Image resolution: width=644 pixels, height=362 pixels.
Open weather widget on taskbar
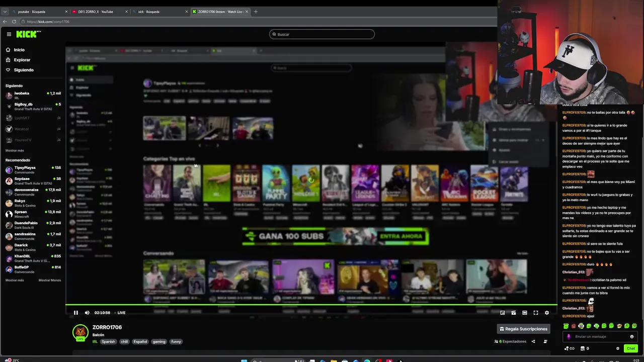tap(11, 360)
